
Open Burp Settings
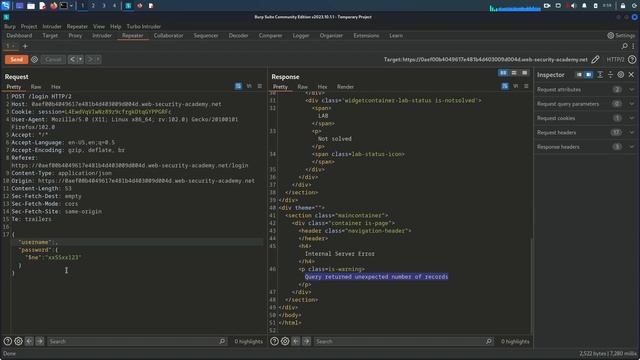coord(621,36)
